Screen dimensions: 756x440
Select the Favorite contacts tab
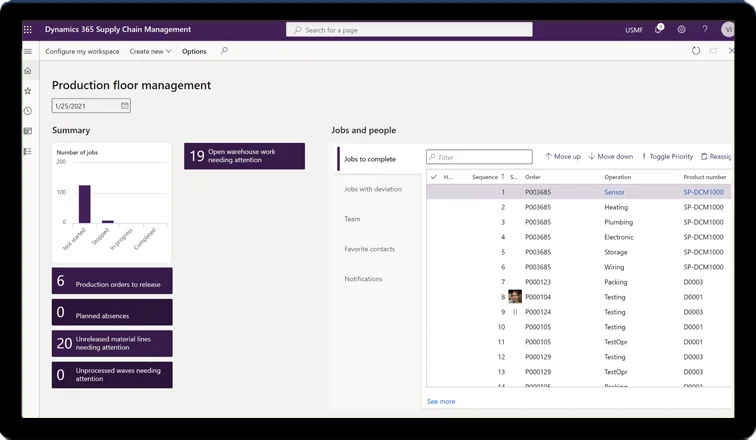click(367, 249)
